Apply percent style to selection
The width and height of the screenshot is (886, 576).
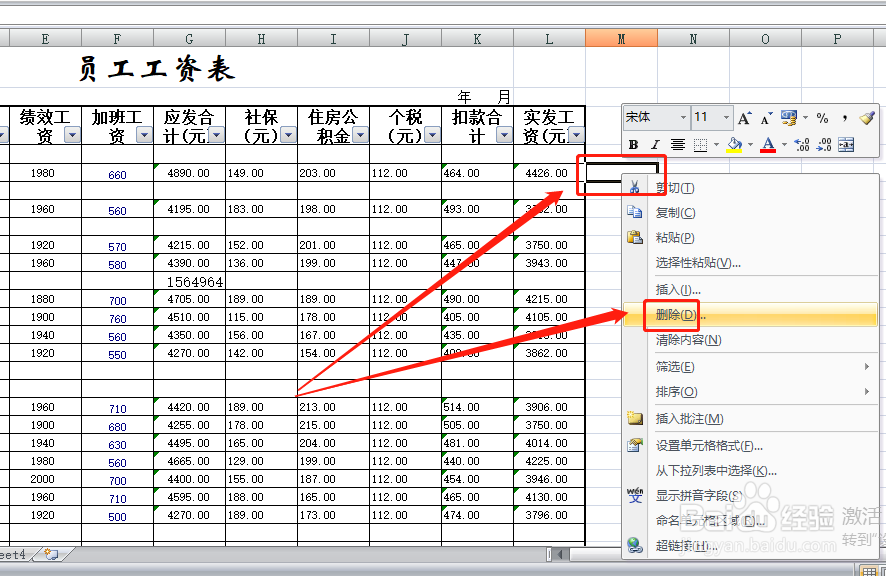pos(823,117)
